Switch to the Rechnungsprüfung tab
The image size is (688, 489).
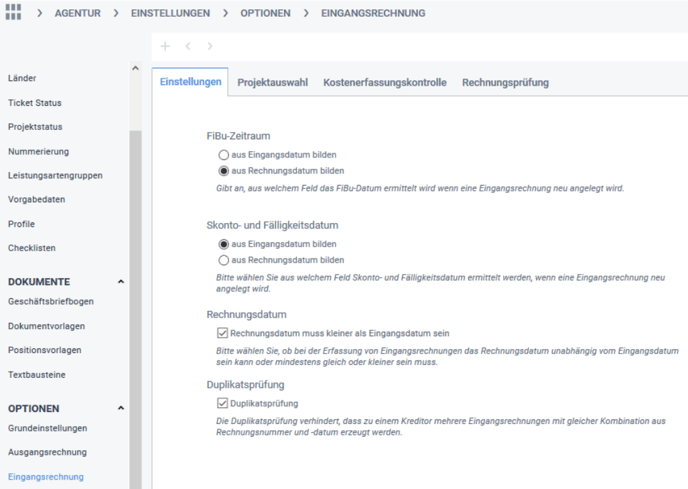pyautogui.click(x=505, y=82)
